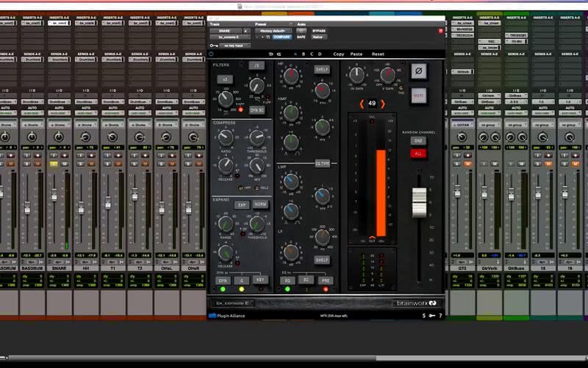Click the plugin redo arrow
The height and width of the screenshot is (368, 588).
[279, 54]
